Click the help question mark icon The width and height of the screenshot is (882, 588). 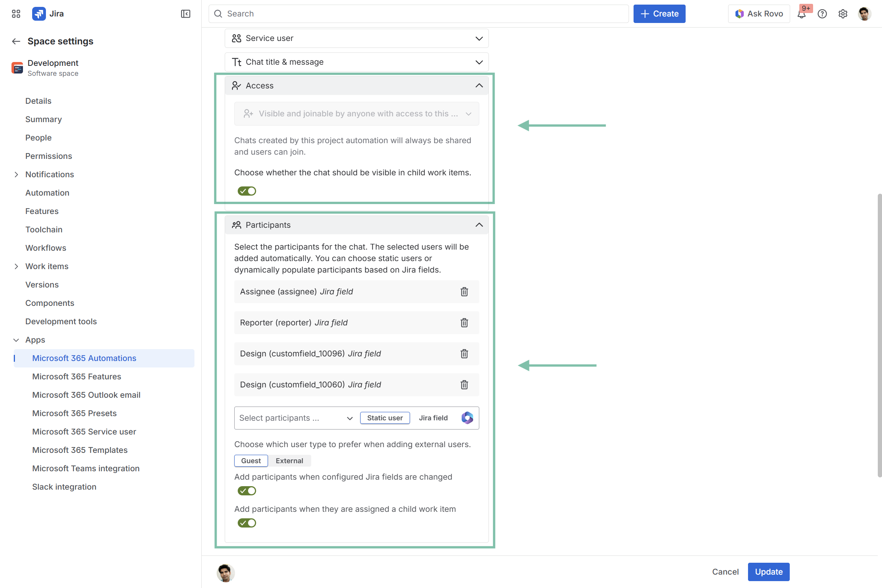pyautogui.click(x=822, y=14)
